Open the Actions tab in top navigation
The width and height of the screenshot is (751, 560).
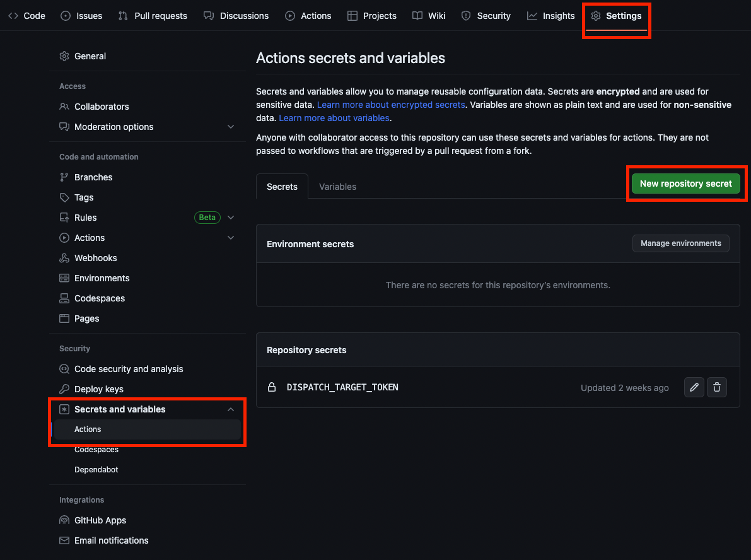[308, 16]
